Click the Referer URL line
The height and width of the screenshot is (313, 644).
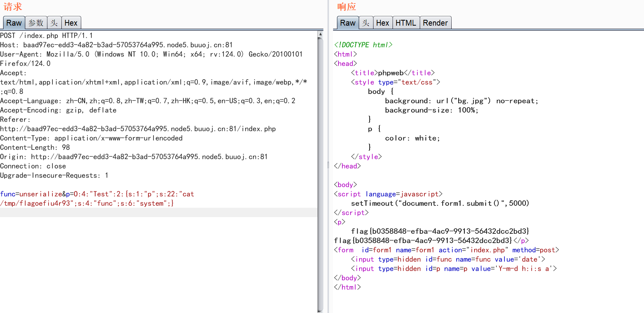point(138,129)
